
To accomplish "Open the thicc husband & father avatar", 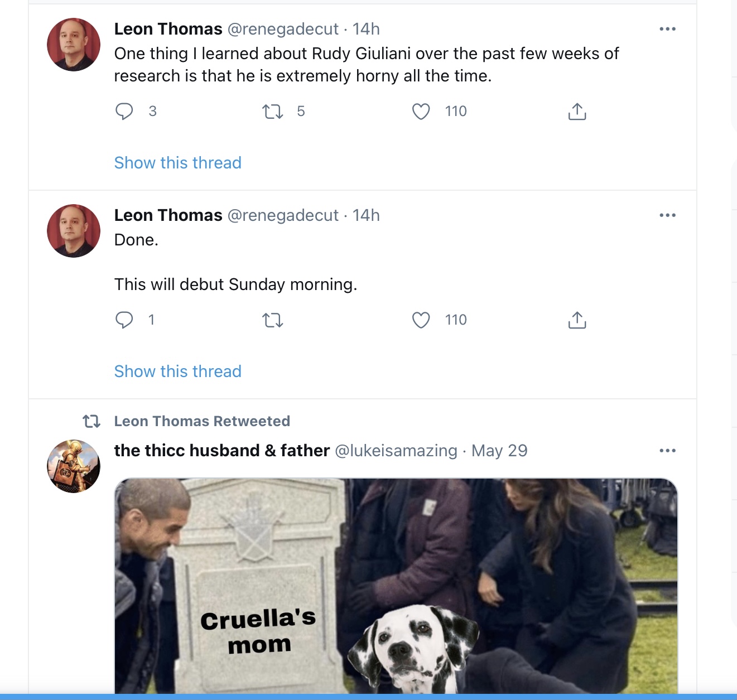I will tap(74, 466).
